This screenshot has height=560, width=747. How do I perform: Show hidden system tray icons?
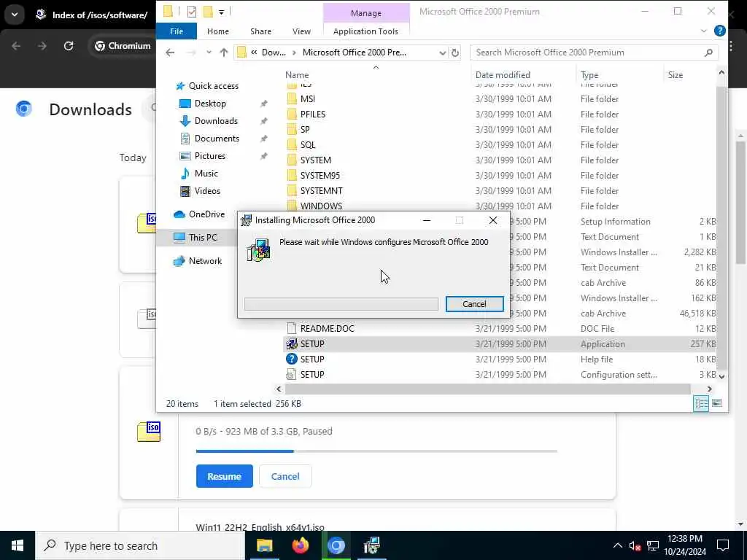(x=617, y=545)
